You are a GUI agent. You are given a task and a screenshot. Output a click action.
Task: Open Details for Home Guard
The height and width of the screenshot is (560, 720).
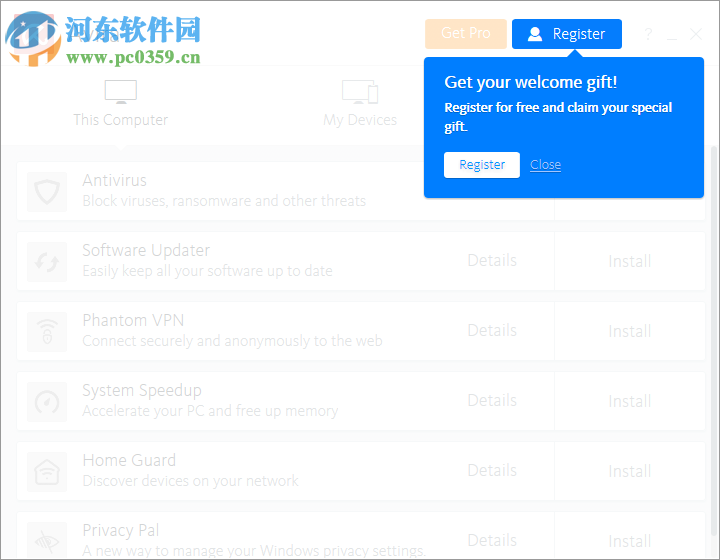tap(492, 470)
